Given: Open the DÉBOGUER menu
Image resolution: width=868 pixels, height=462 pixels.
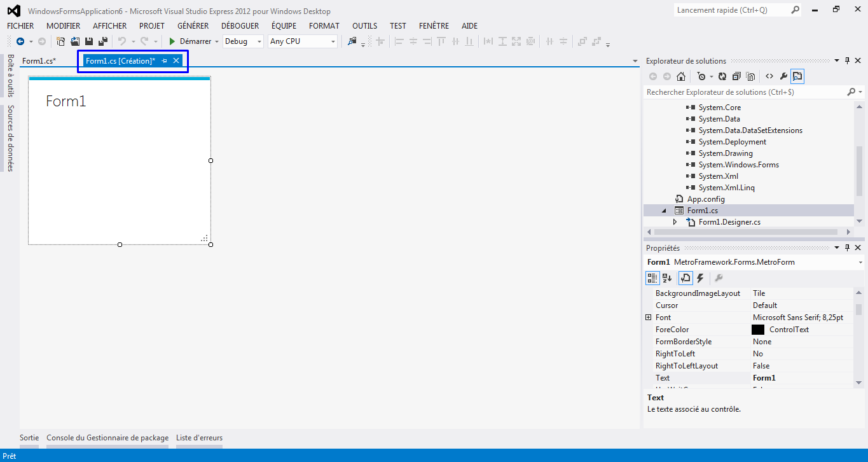Looking at the screenshot, I should (x=240, y=26).
